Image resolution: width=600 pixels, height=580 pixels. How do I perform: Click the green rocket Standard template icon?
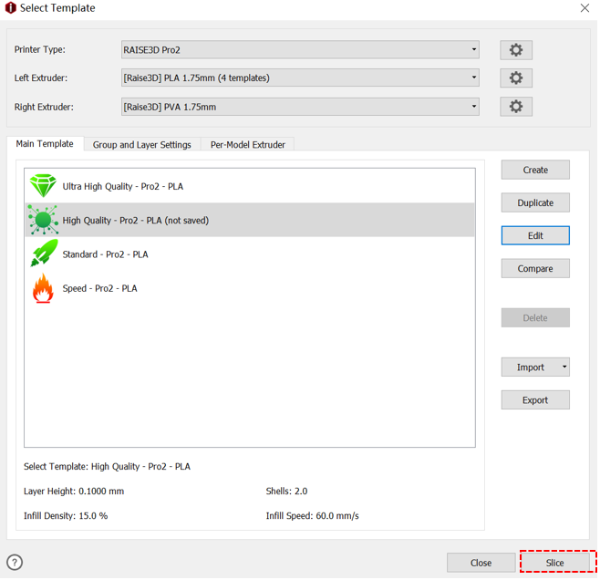pos(43,254)
